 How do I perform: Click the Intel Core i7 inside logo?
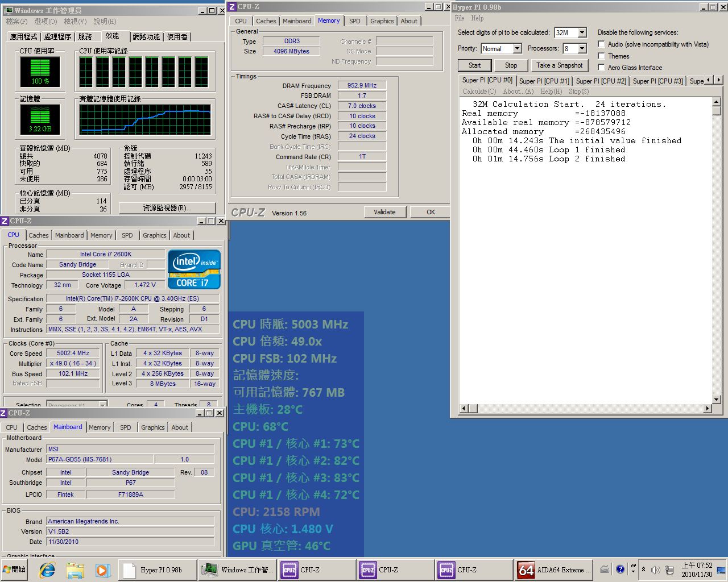[194, 269]
